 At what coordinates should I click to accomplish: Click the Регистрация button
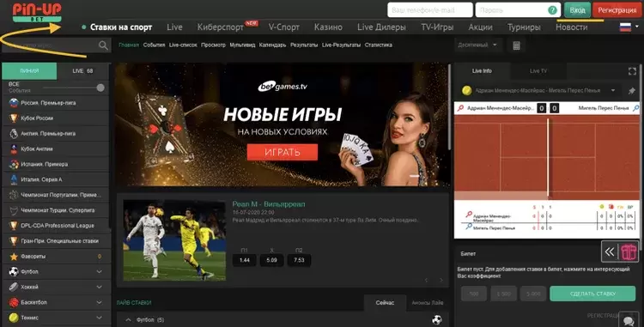[617, 10]
